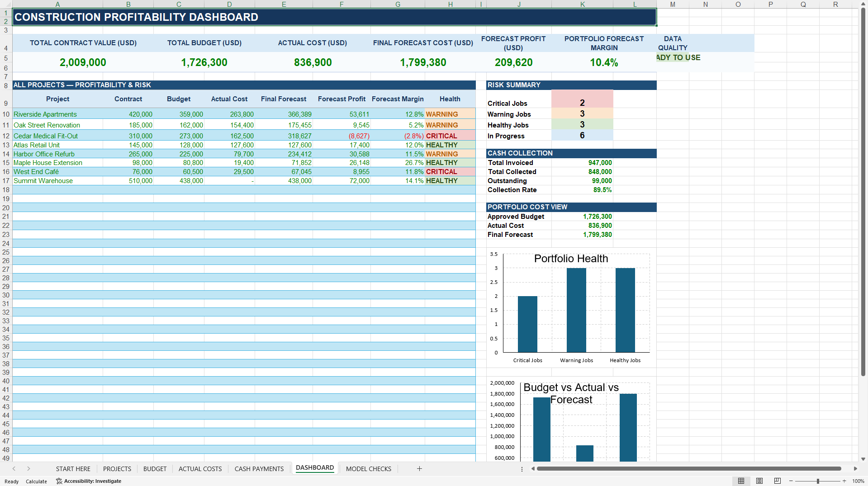Click the Critical Jobs count cell
This screenshot has height=486, width=868.
pyautogui.click(x=582, y=99)
